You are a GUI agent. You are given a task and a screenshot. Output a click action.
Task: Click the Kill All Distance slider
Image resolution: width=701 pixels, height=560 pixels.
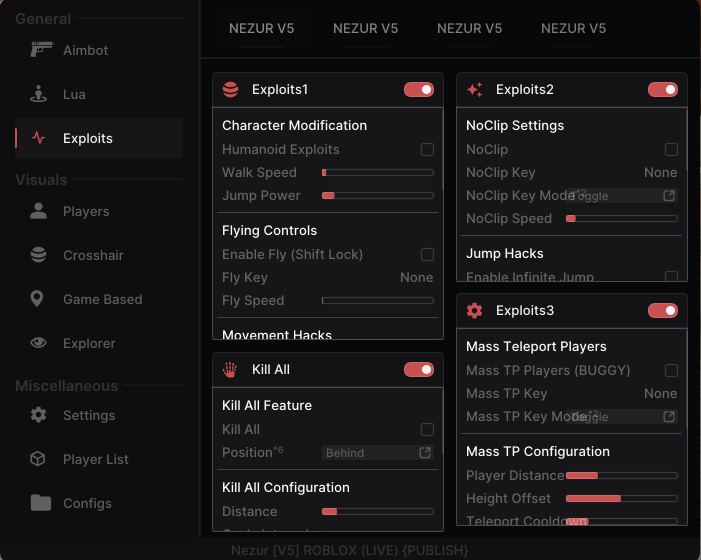pyautogui.click(x=378, y=511)
